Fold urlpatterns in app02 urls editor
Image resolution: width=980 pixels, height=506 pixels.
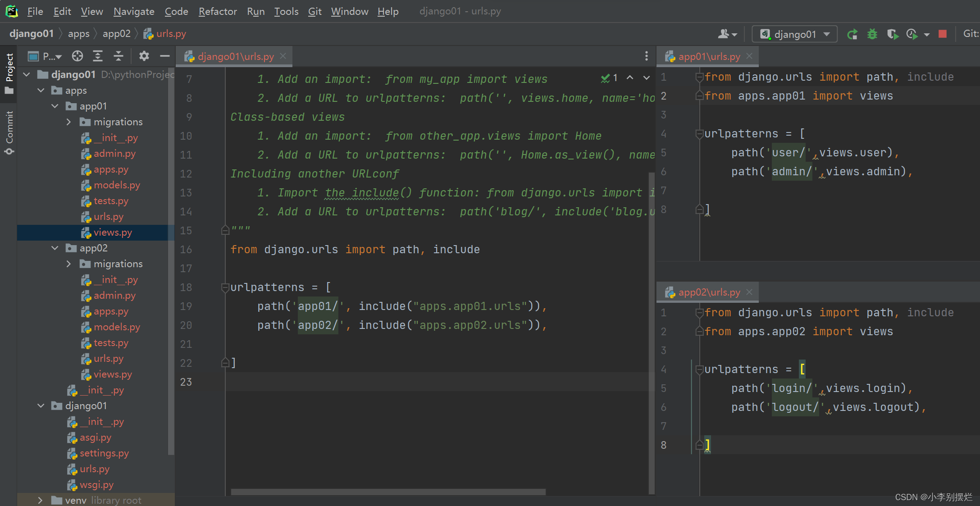coord(699,369)
